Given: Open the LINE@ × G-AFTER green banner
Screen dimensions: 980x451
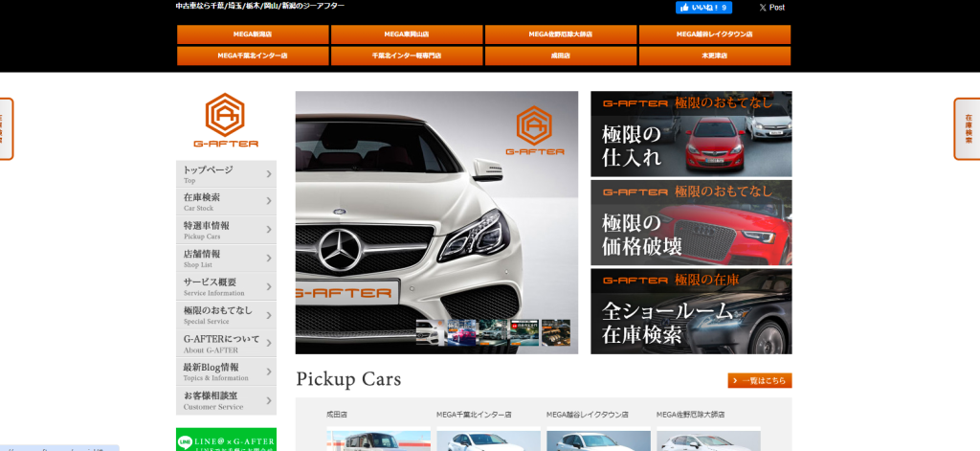Looking at the screenshot, I should click(226, 440).
